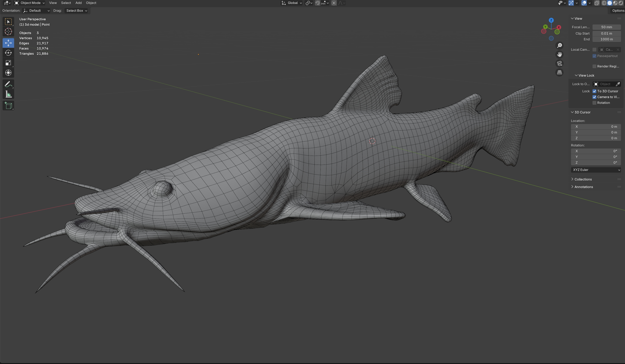Image resolution: width=625 pixels, height=364 pixels.
Task: Click the Options button
Action: point(618,11)
